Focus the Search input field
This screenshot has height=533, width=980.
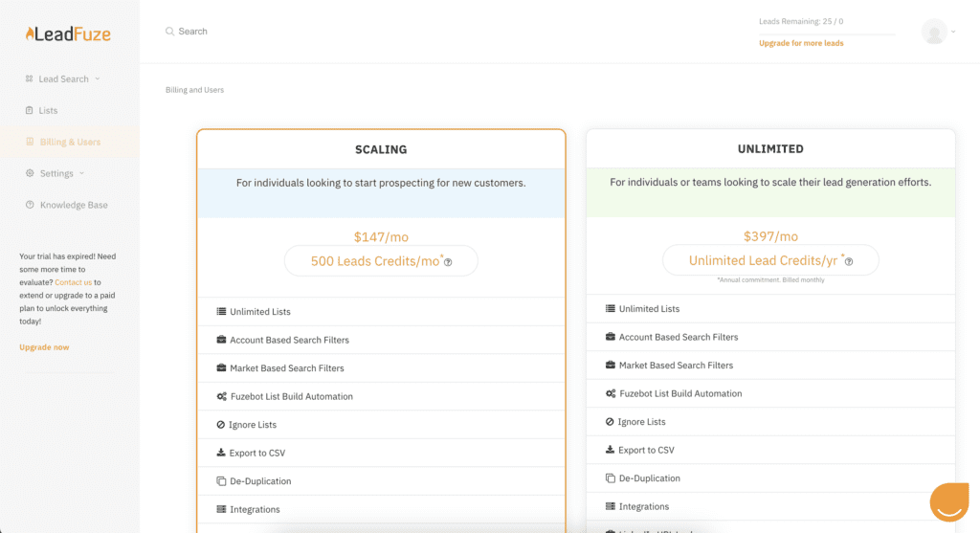192,32
